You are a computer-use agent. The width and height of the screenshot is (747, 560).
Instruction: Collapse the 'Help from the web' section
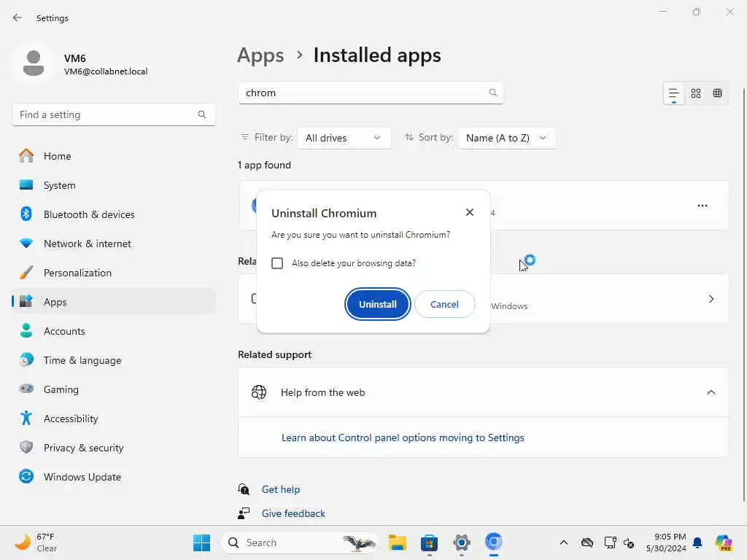point(711,392)
